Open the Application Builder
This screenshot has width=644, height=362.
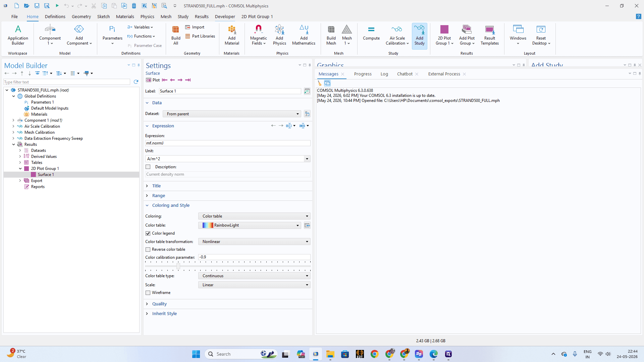pyautogui.click(x=18, y=35)
